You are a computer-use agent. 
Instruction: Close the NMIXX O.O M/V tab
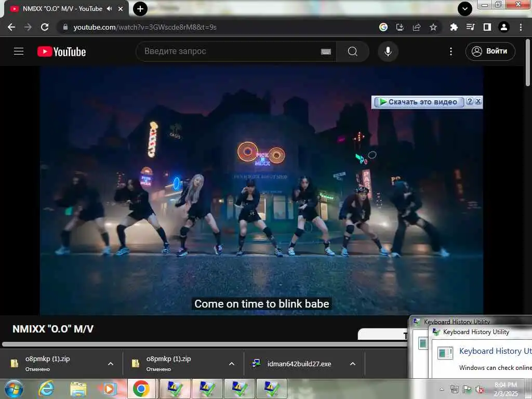click(121, 9)
